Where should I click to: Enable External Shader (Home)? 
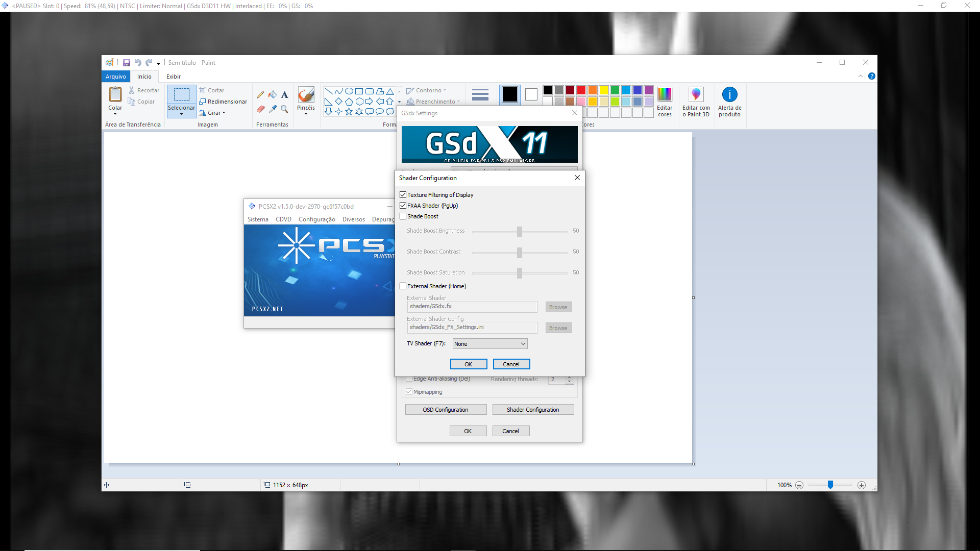pos(403,286)
